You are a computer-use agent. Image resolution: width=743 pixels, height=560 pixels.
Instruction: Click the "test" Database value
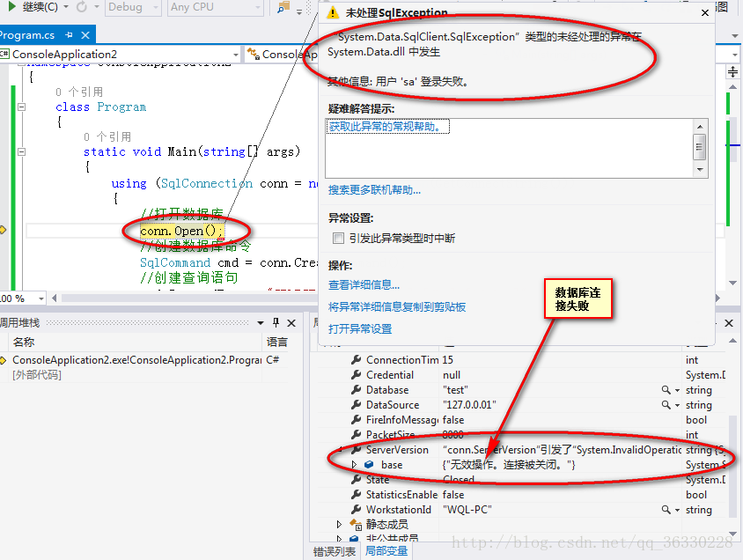tap(455, 390)
